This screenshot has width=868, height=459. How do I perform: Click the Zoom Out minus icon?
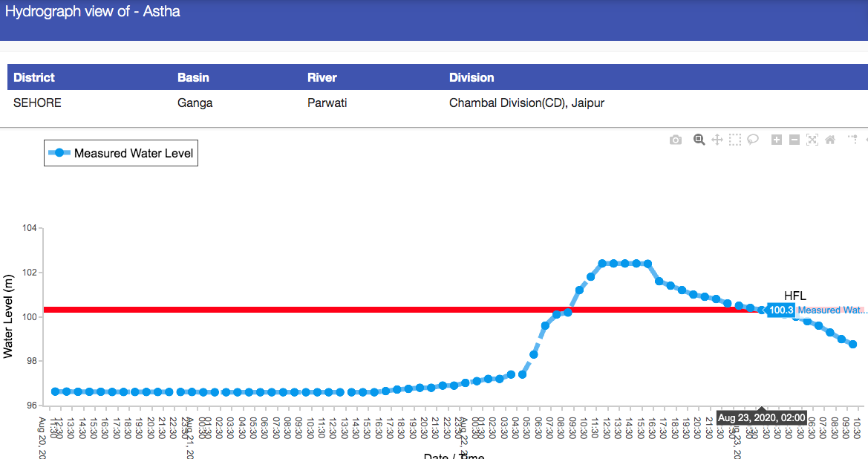pyautogui.click(x=794, y=140)
